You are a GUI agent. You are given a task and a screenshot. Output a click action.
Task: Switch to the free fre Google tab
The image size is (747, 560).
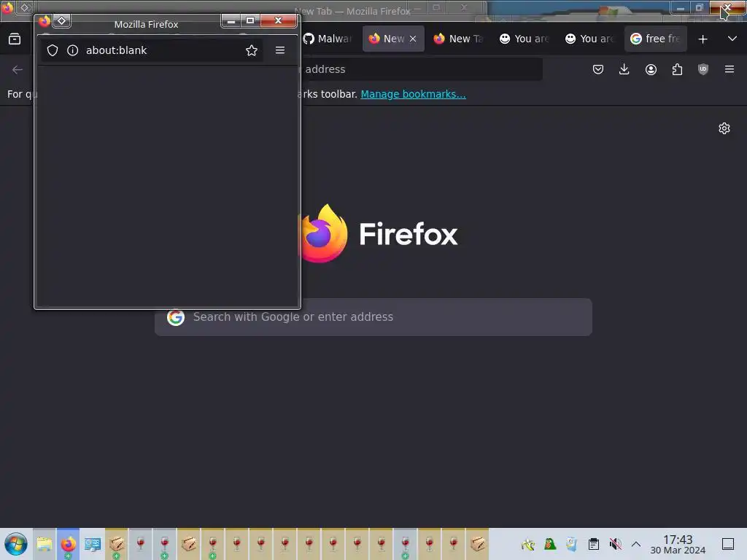point(656,39)
